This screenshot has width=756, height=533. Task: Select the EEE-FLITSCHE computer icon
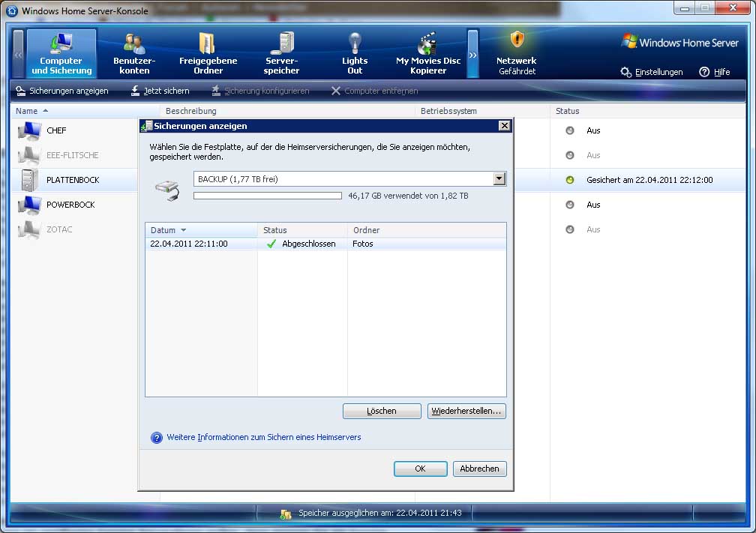[29, 155]
